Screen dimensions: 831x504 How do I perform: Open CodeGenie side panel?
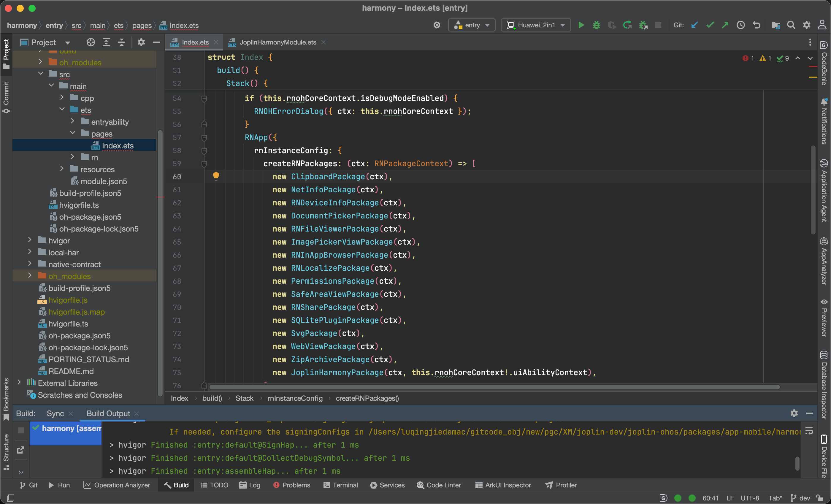824,64
